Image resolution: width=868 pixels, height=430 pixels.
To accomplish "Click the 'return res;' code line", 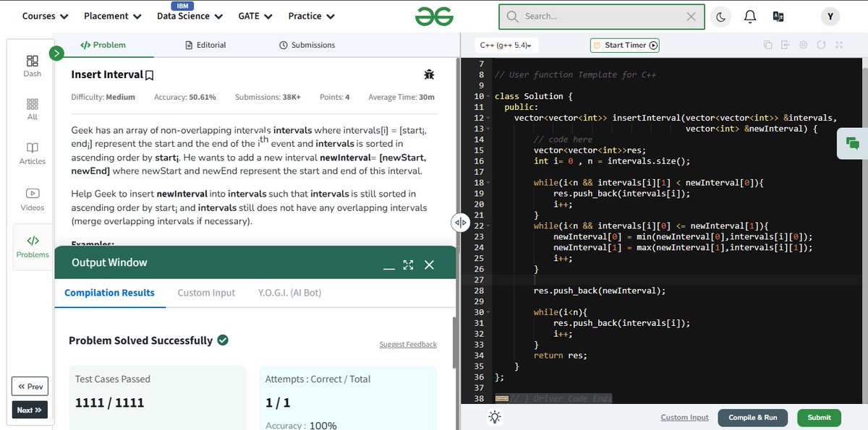I will 560,356.
